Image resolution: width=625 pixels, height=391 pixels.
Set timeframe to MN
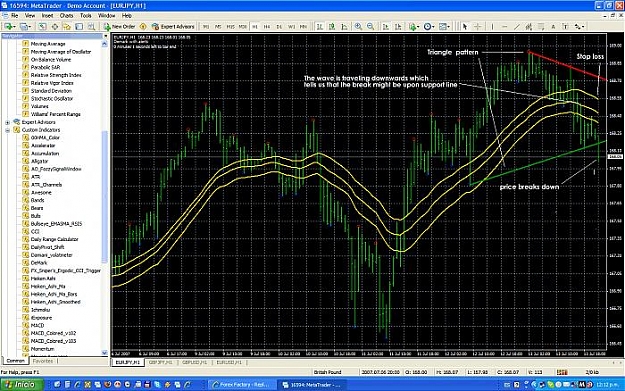pyautogui.click(x=303, y=27)
